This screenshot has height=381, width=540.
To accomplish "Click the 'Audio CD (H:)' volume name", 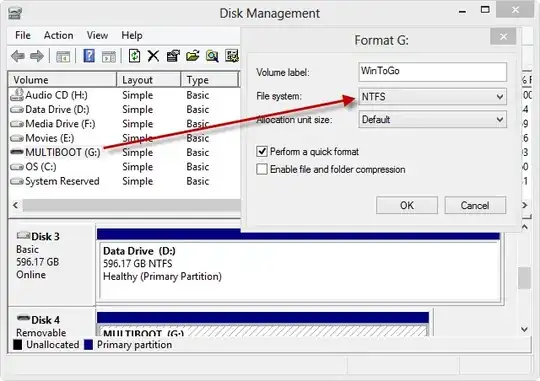I will (x=56, y=95).
